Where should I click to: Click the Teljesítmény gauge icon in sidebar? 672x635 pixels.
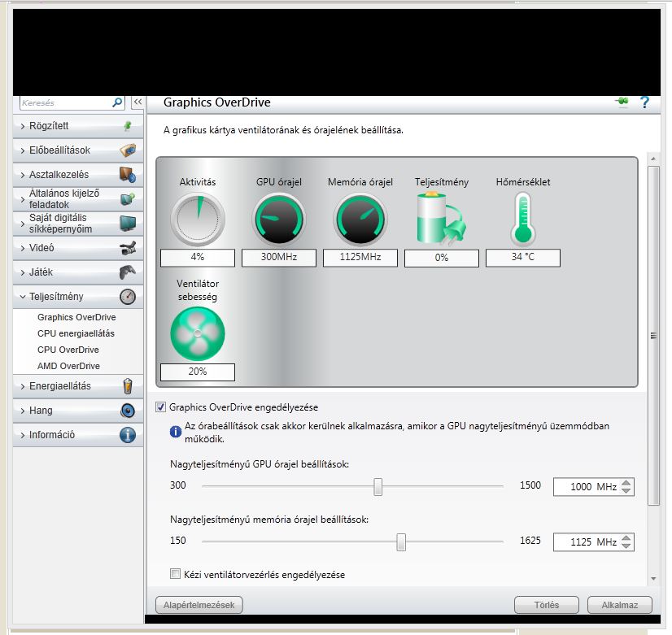[128, 297]
